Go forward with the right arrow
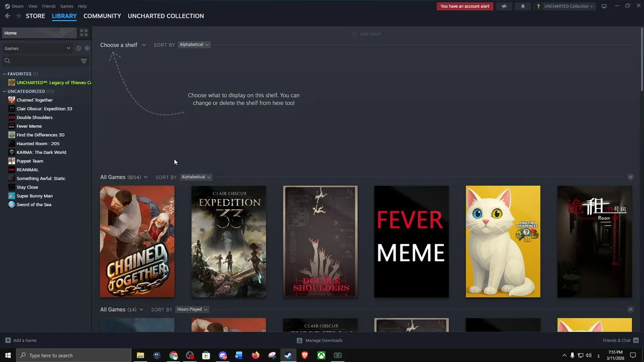The height and width of the screenshot is (362, 644). pos(18,16)
